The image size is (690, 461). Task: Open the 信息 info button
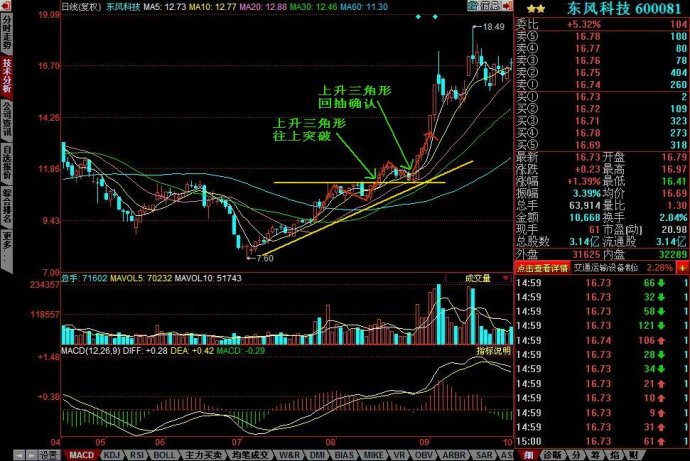[x=490, y=5]
